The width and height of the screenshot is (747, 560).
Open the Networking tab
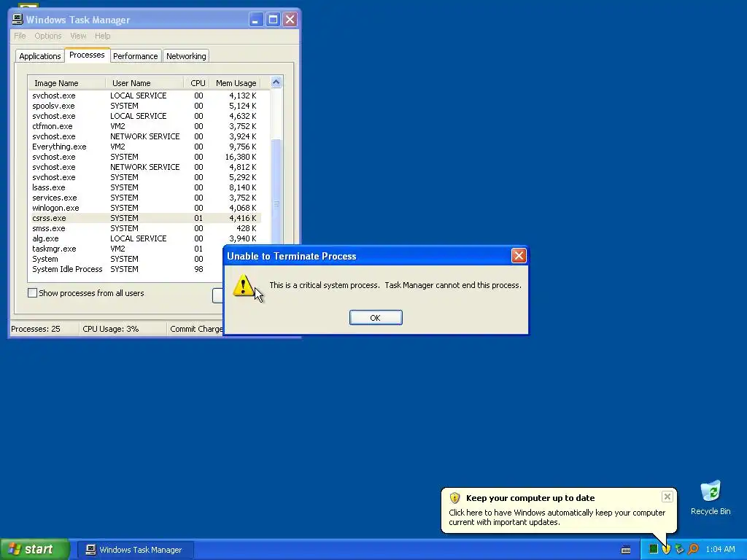[186, 55]
